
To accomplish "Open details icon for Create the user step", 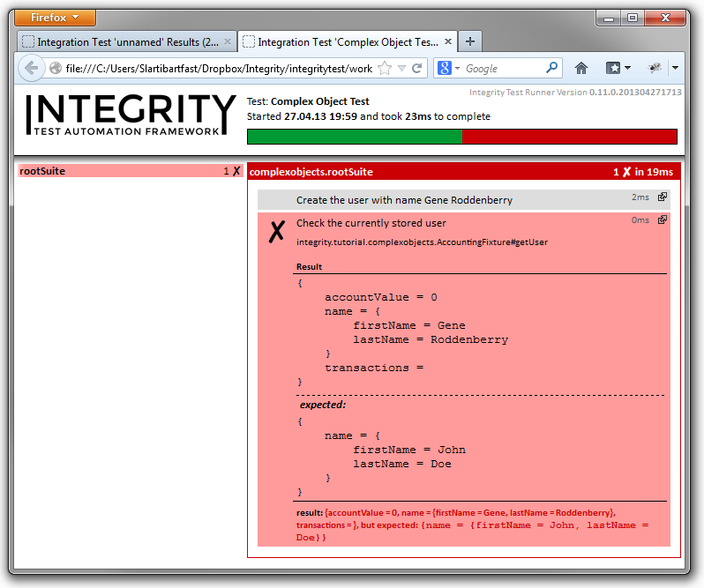I will click(663, 197).
